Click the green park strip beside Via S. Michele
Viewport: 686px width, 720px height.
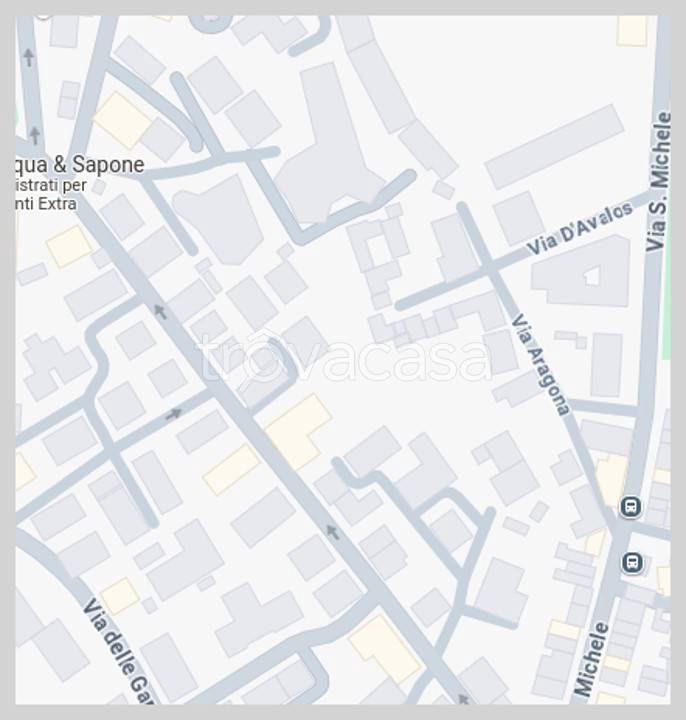coord(666,294)
